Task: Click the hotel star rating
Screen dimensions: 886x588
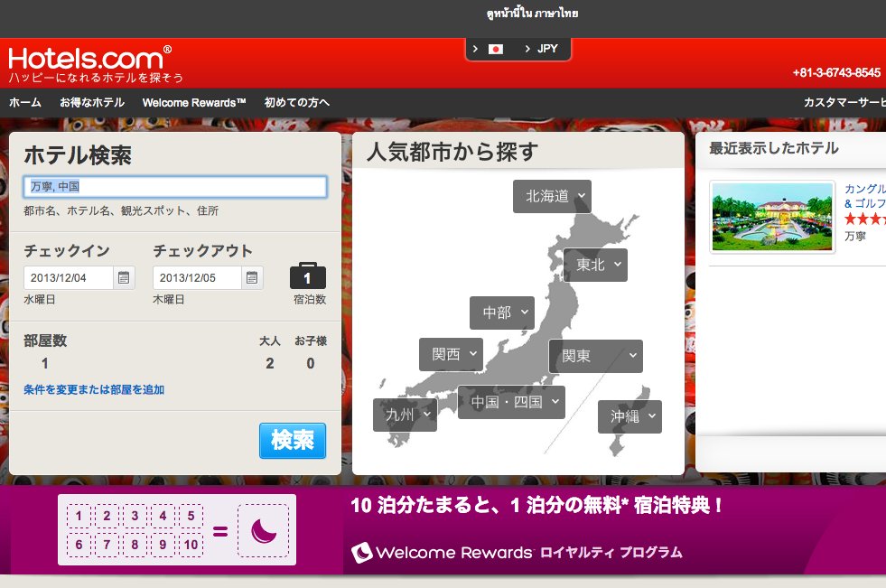Action: click(x=864, y=219)
